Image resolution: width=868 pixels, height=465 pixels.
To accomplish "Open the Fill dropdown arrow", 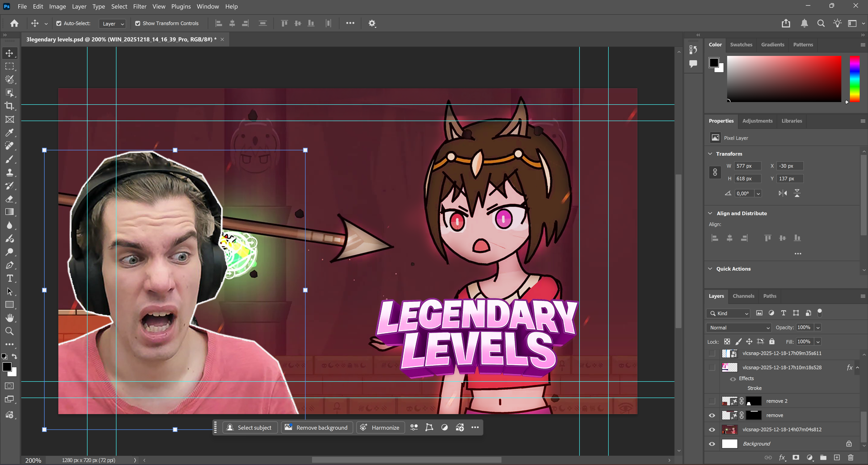I will point(818,342).
